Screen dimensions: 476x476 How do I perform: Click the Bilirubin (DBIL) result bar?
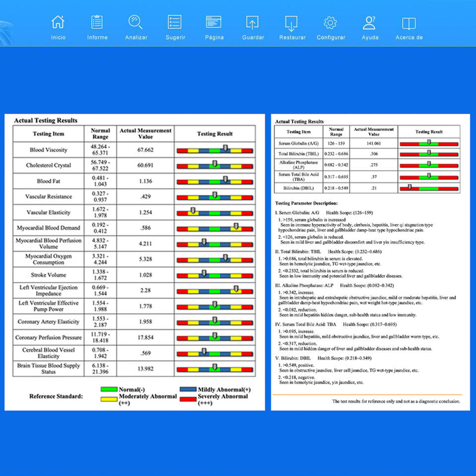[x=429, y=188]
